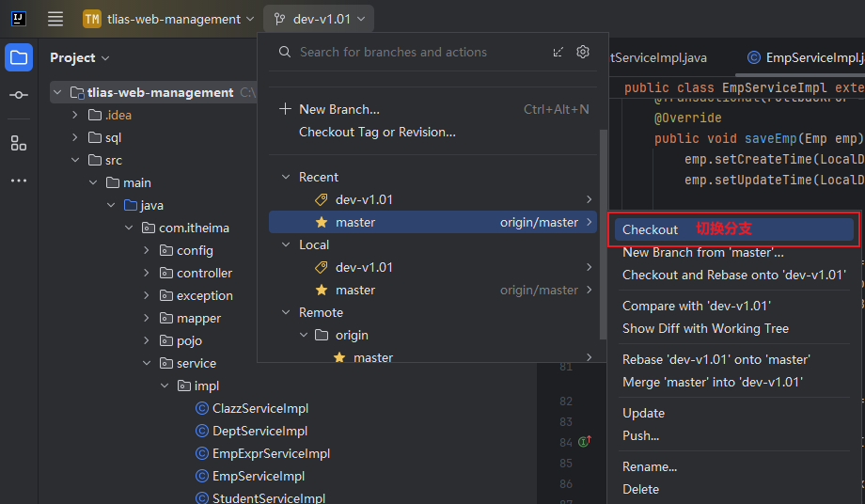865x504 pixels.
Task: Click the tag icon of Local dev-v1.01
Action: coord(321,267)
